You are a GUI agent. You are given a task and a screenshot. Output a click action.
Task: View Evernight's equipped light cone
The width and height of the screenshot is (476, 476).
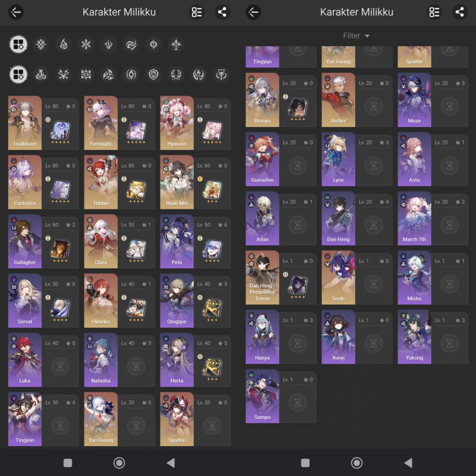click(136, 131)
